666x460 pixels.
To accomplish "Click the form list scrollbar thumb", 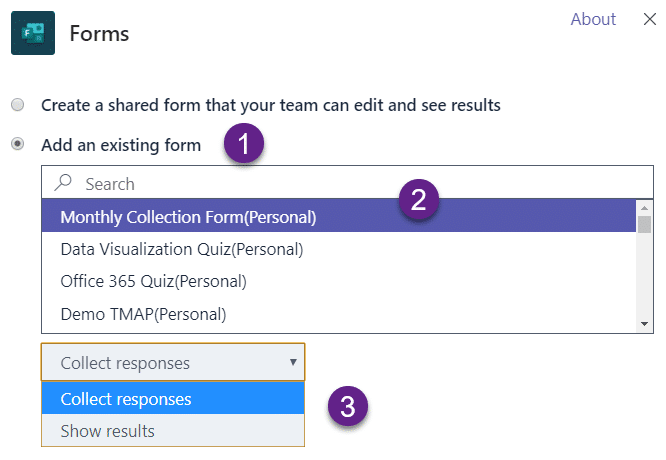I will 645,224.
